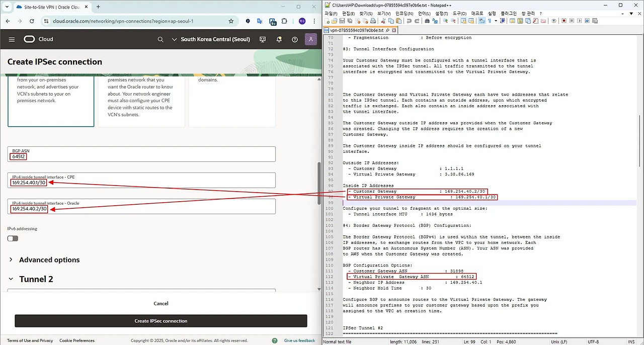Open the Oracle Cloud hamburger navigation menu
The width and height of the screenshot is (644, 345).
coord(12,39)
